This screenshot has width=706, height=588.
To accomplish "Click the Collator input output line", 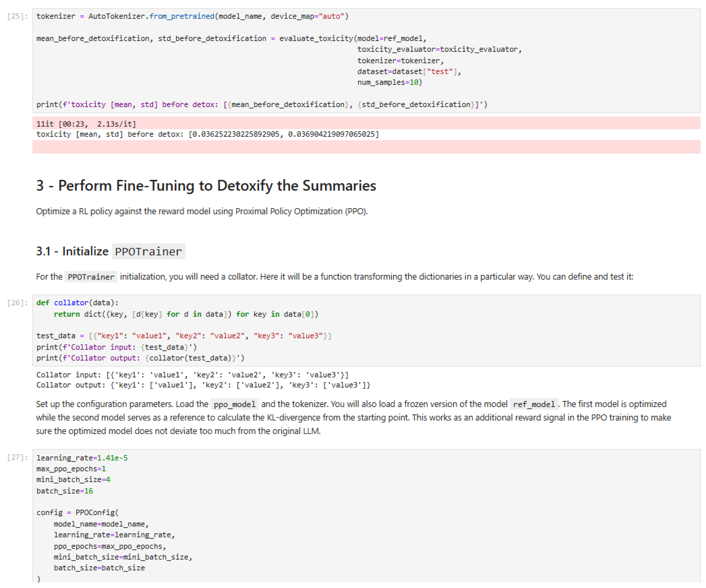I will (x=192, y=375).
